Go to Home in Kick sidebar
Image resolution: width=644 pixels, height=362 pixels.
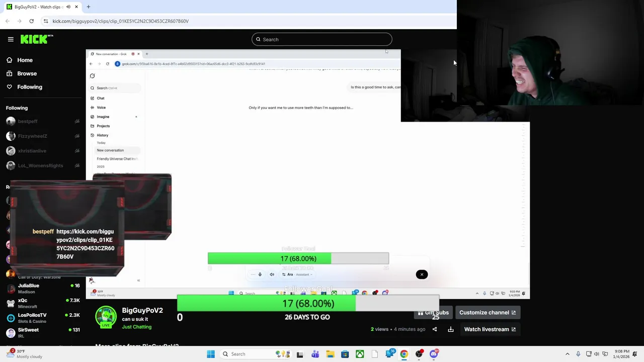[x=25, y=60]
